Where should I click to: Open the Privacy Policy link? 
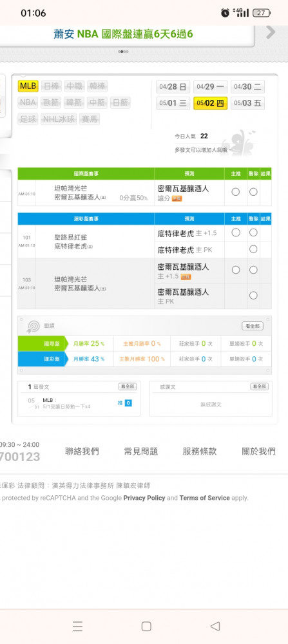click(144, 498)
